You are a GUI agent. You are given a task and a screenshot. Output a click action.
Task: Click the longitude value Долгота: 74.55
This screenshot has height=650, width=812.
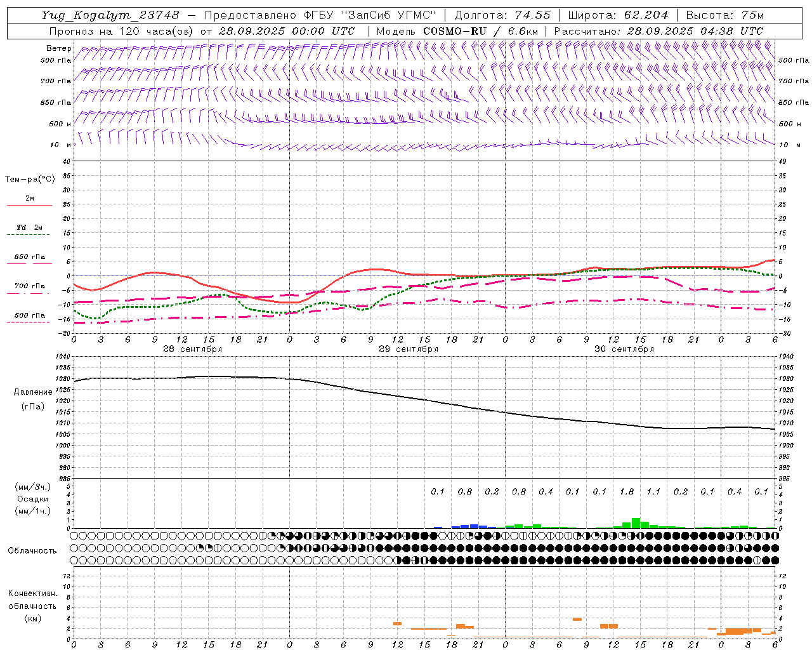tap(502, 15)
